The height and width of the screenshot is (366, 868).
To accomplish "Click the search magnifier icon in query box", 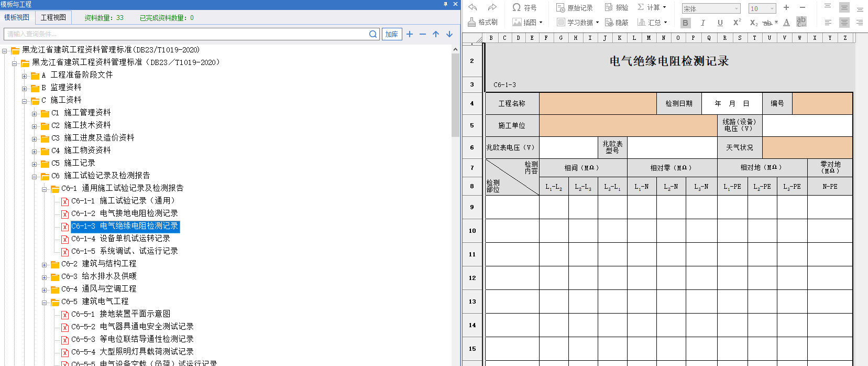I will (x=373, y=34).
